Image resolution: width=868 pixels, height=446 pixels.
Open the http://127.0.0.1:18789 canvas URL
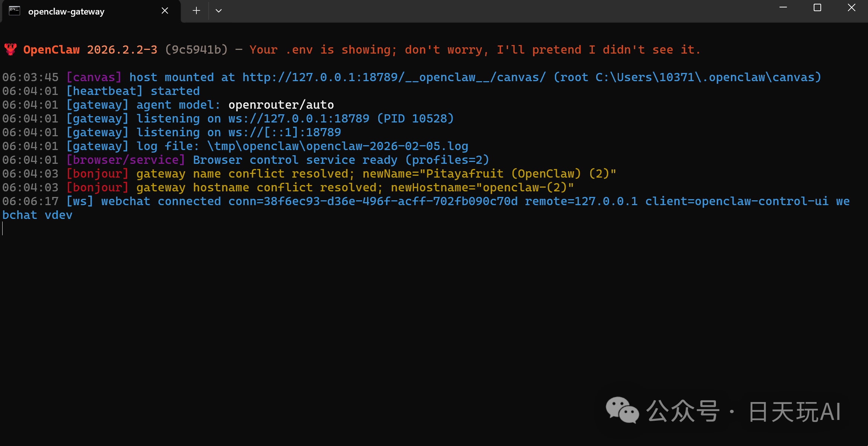coord(394,77)
